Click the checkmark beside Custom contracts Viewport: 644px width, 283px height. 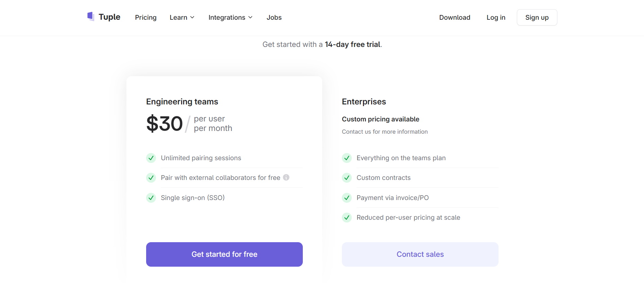point(347,178)
